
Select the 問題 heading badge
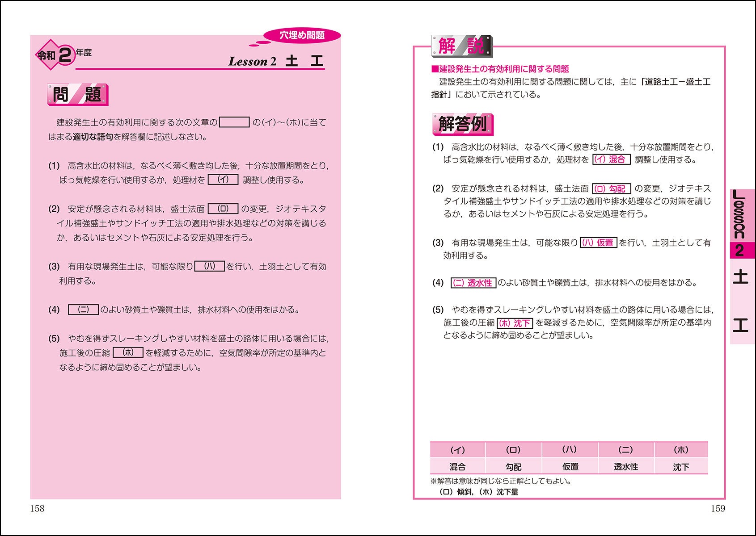(x=78, y=95)
